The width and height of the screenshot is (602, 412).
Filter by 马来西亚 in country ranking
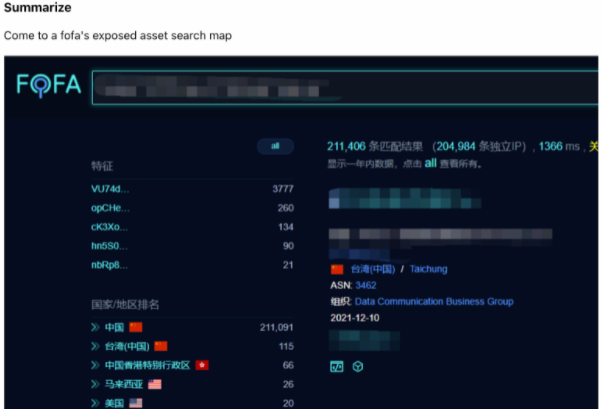pos(124,384)
